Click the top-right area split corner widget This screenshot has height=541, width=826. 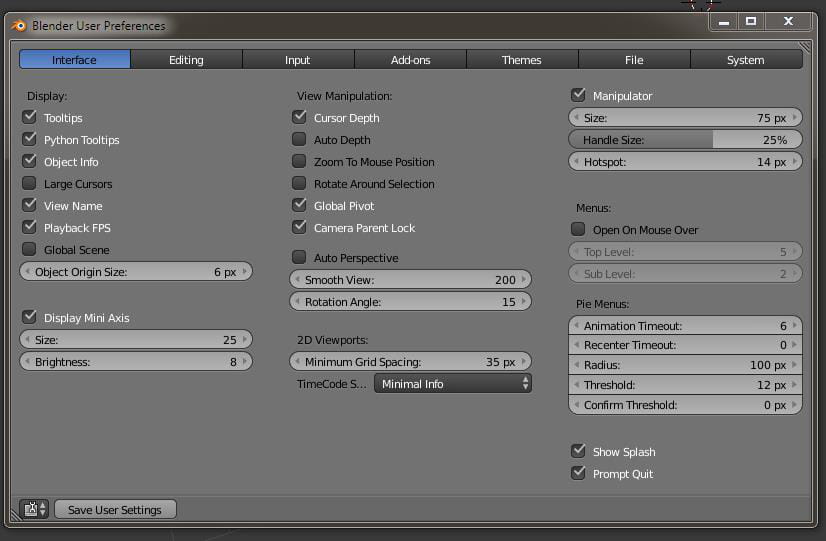pos(805,45)
